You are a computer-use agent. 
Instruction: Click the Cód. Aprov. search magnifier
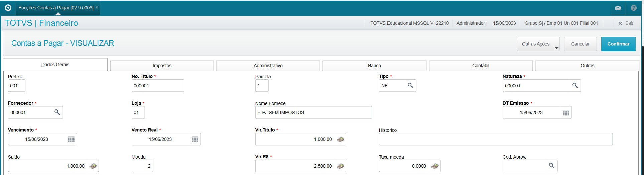click(551, 166)
